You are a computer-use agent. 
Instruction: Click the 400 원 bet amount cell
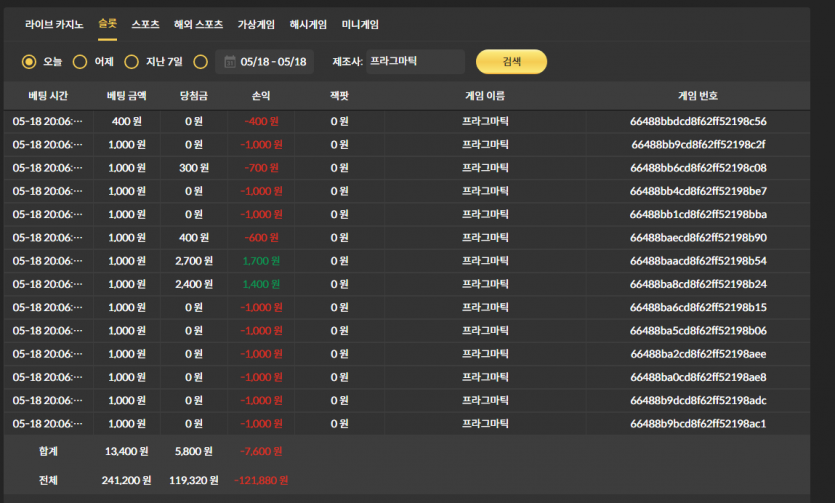tap(127, 121)
